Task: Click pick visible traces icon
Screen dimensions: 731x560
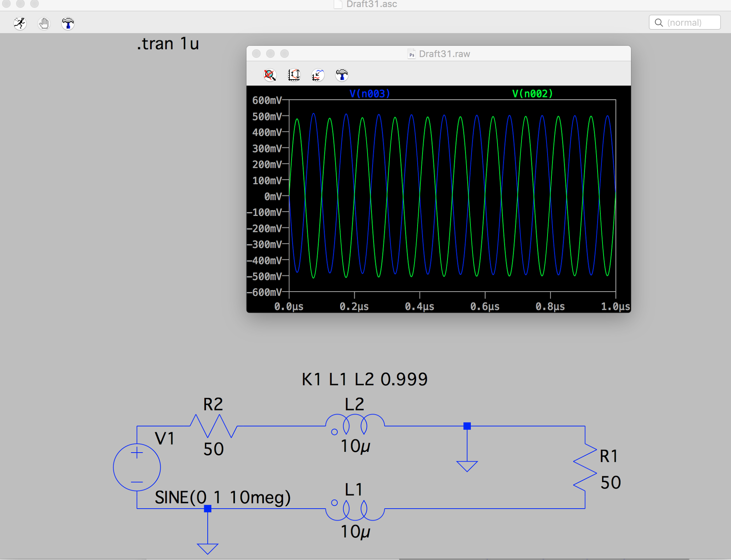Action: [x=318, y=75]
